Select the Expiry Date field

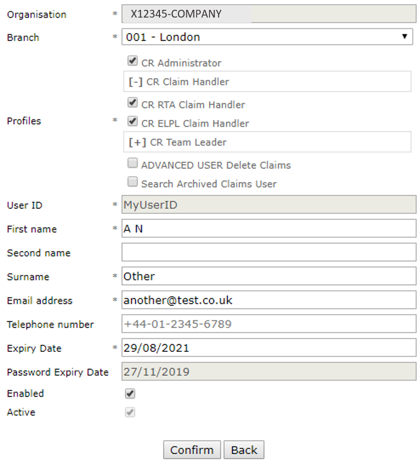click(269, 348)
